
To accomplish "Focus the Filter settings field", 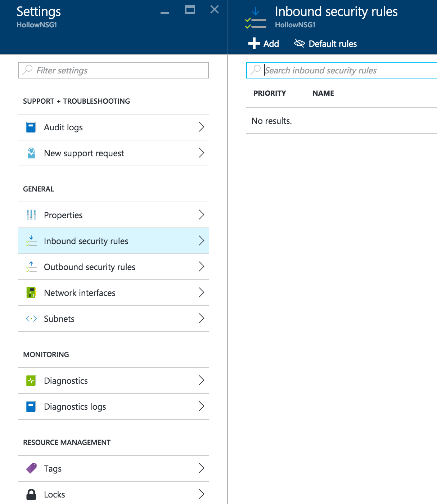I will 113,70.
